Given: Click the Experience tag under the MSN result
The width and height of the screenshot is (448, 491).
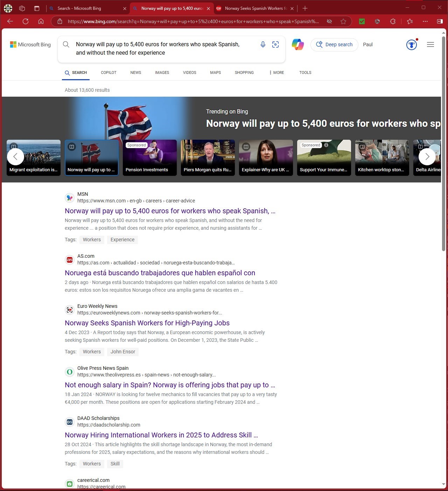Looking at the screenshot, I should pos(122,240).
